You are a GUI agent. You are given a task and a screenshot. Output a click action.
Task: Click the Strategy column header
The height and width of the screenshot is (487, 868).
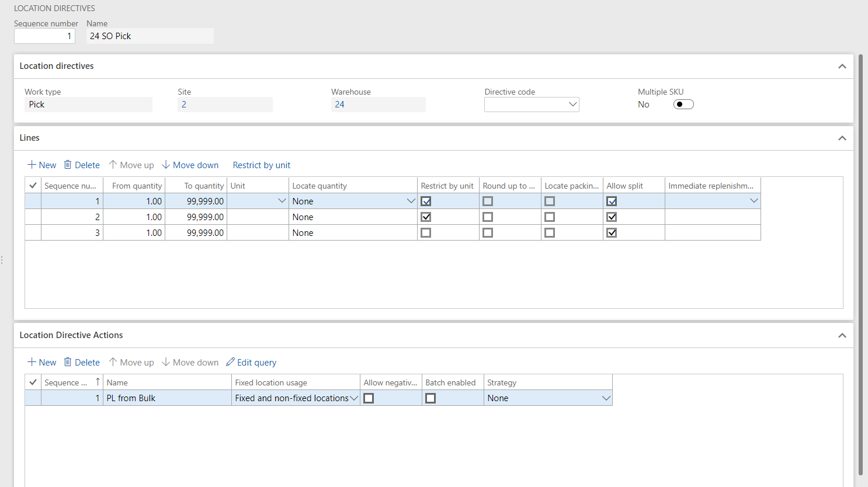click(502, 382)
